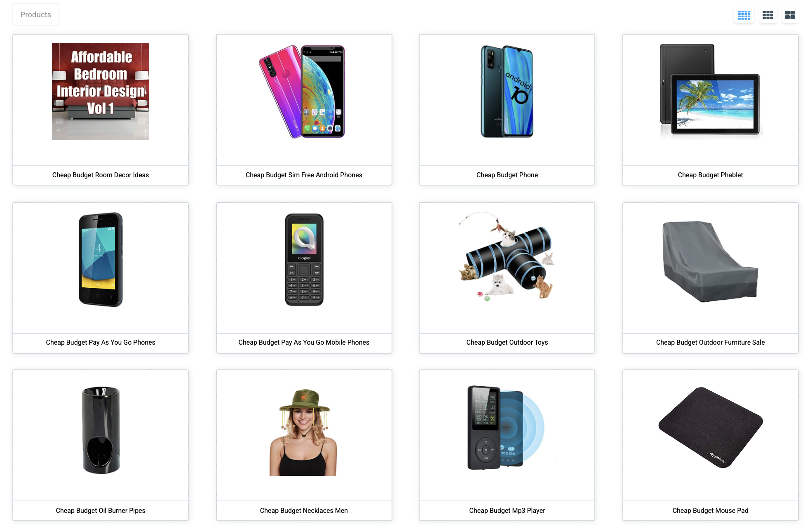Open Cheap Budget Room Decor Ideas link
The image size is (812, 531).
[101, 175]
